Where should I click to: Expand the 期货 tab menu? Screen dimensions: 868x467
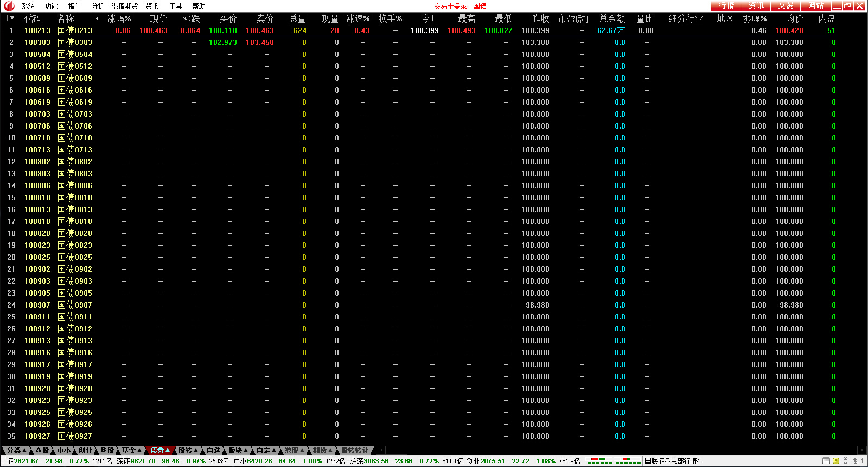coord(322,450)
